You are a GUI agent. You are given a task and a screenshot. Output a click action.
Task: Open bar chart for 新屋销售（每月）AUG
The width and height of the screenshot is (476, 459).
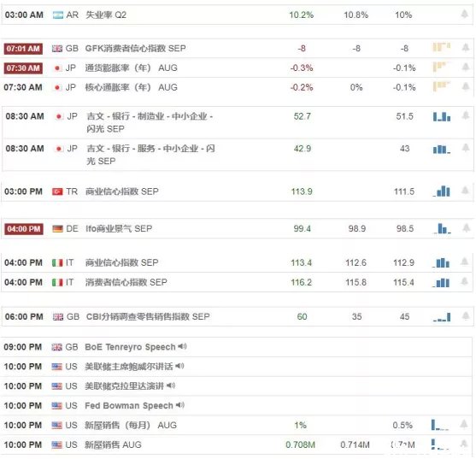[x=440, y=425]
